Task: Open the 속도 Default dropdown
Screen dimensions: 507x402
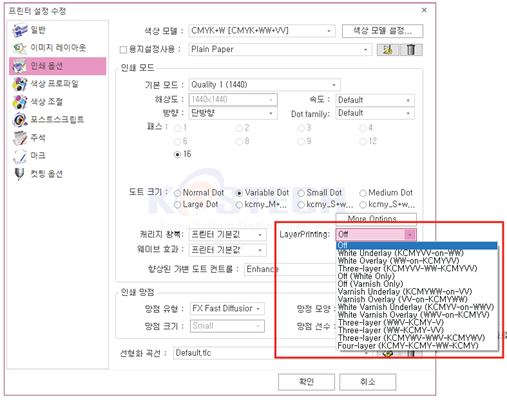Action: click(x=375, y=100)
